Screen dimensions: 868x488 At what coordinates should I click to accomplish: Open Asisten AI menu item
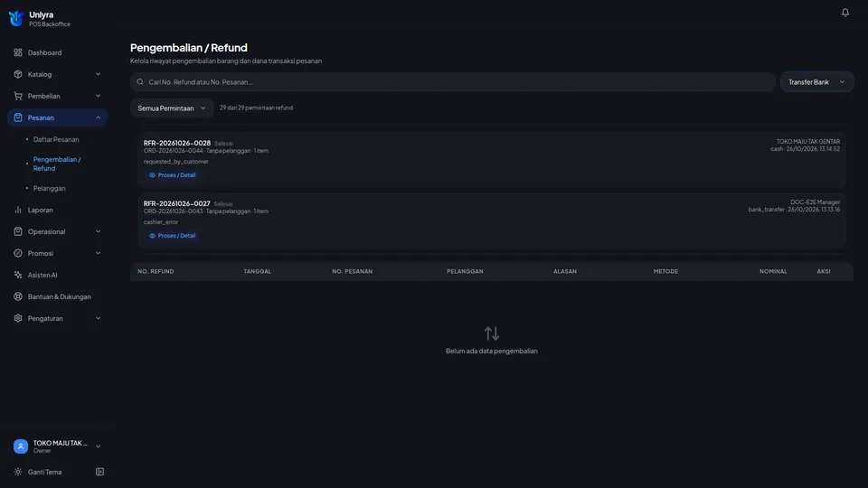(x=58, y=275)
